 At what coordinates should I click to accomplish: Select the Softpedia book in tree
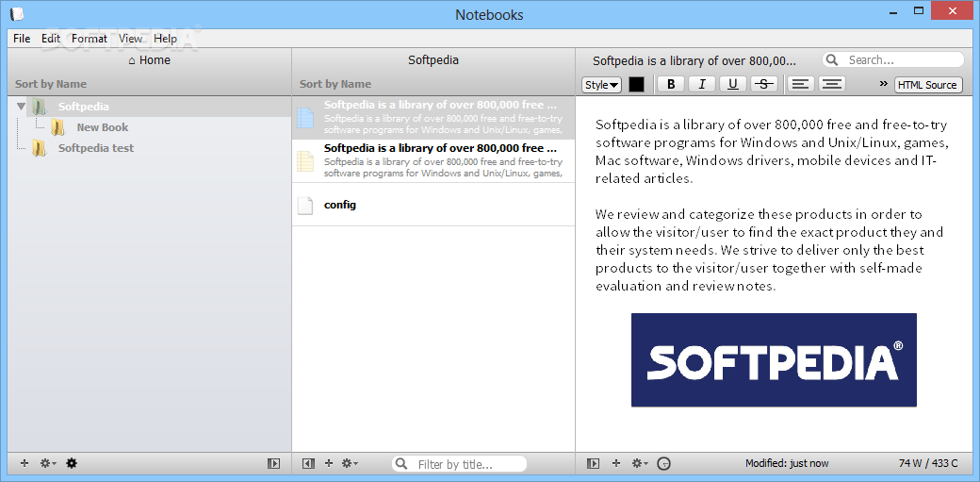pyautogui.click(x=83, y=107)
